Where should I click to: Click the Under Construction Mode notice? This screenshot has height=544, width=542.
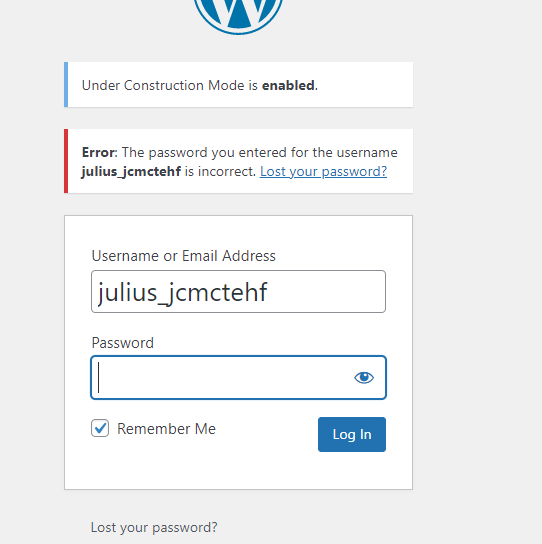coord(238,85)
